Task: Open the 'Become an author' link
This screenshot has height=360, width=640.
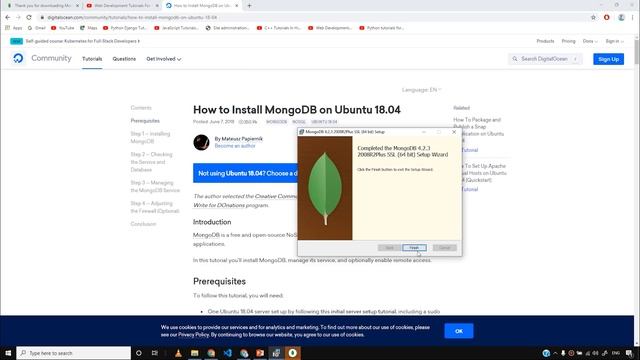Action: click(235, 146)
